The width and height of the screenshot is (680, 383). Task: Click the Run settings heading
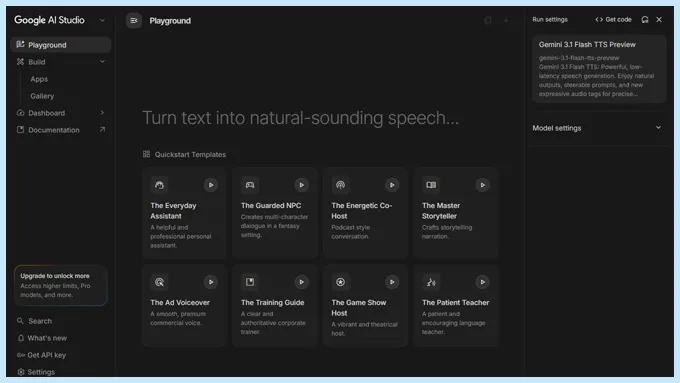tap(550, 20)
